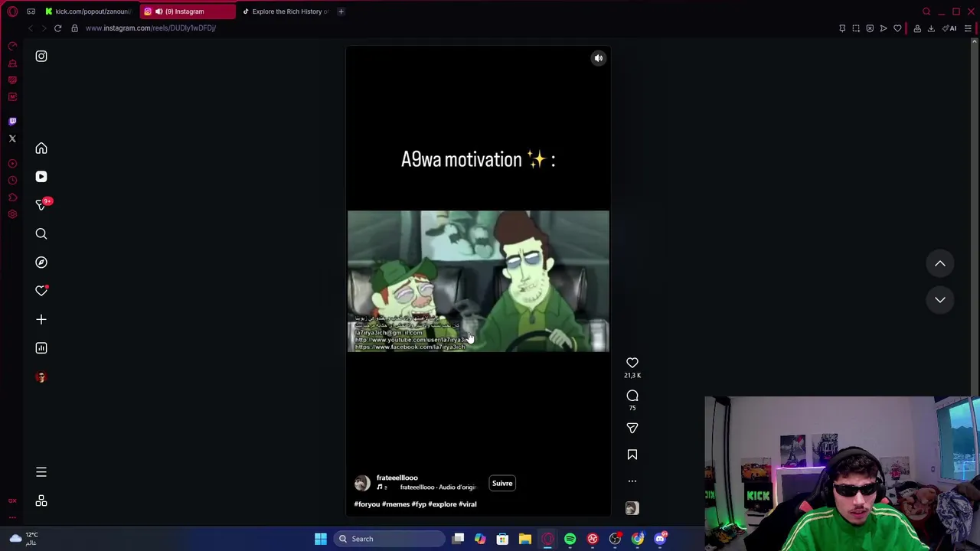The width and height of the screenshot is (980, 551).
Task: Open Instagram notifications heart
Action: (41, 291)
